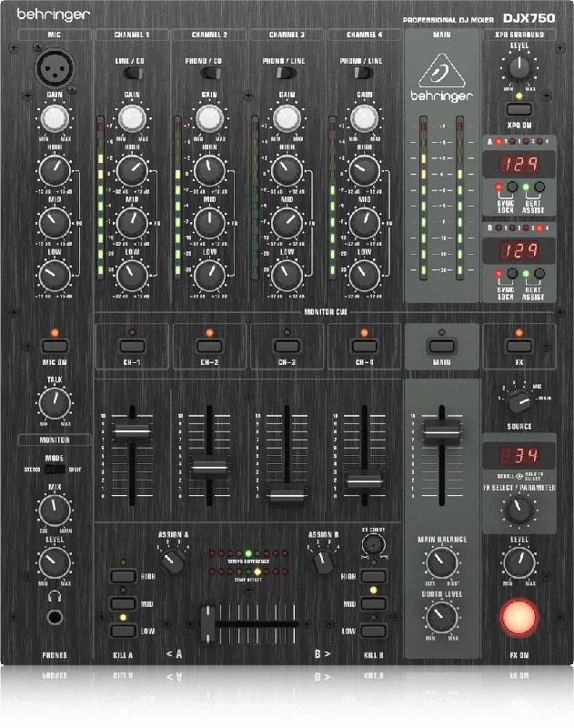574x728 pixels.
Task: Click the Channel 3 GAIN knob
Action: (x=287, y=118)
